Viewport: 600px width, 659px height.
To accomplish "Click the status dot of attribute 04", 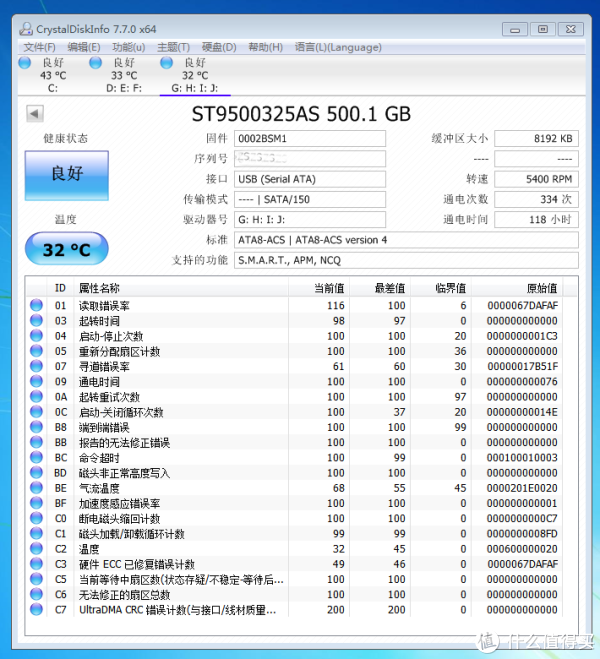I will tap(37, 336).
